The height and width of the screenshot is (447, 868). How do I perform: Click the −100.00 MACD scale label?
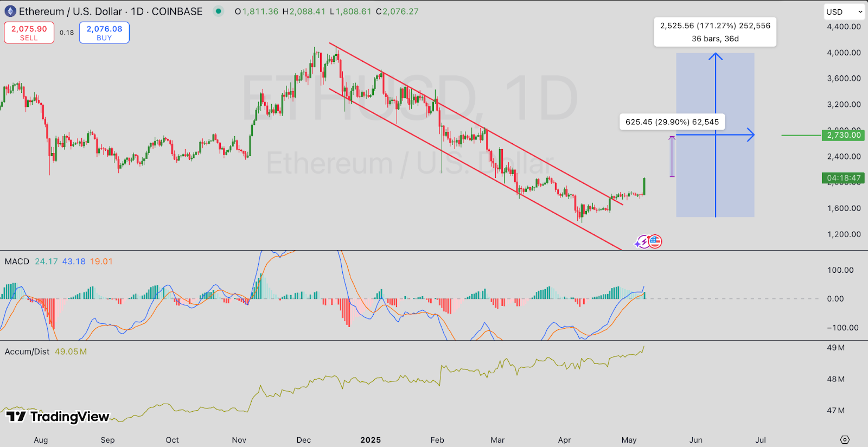pyautogui.click(x=843, y=328)
